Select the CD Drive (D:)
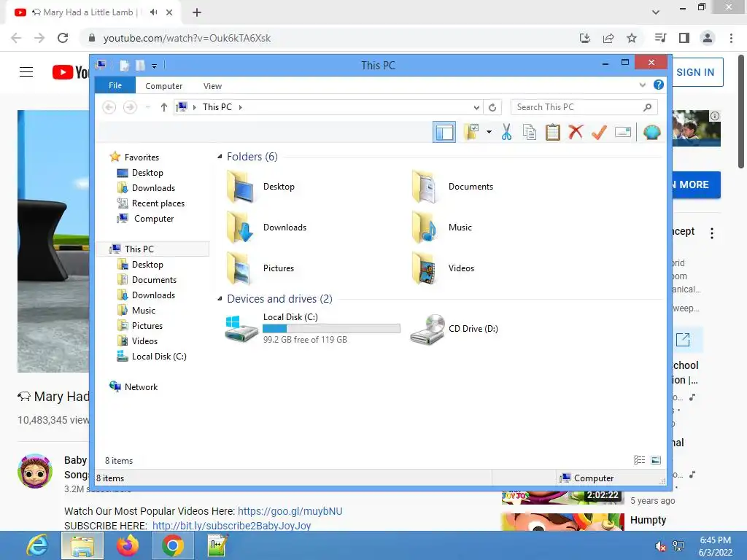Screen dimensions: 747x560 coord(454,329)
